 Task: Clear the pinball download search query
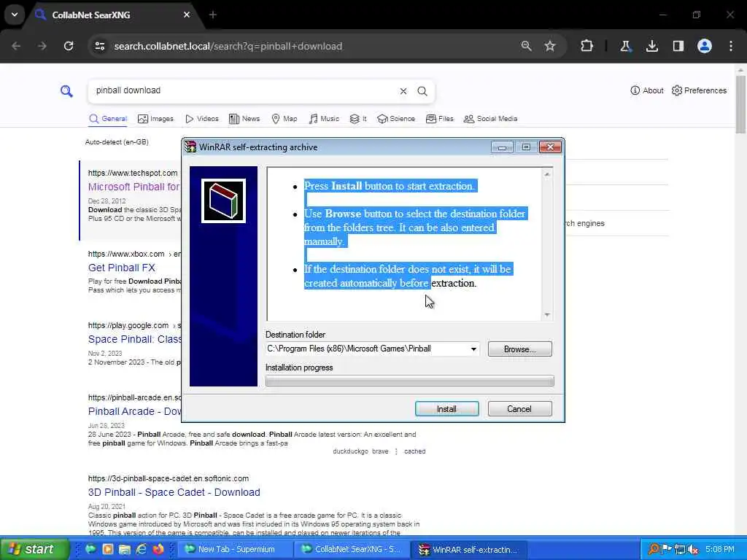coord(403,91)
